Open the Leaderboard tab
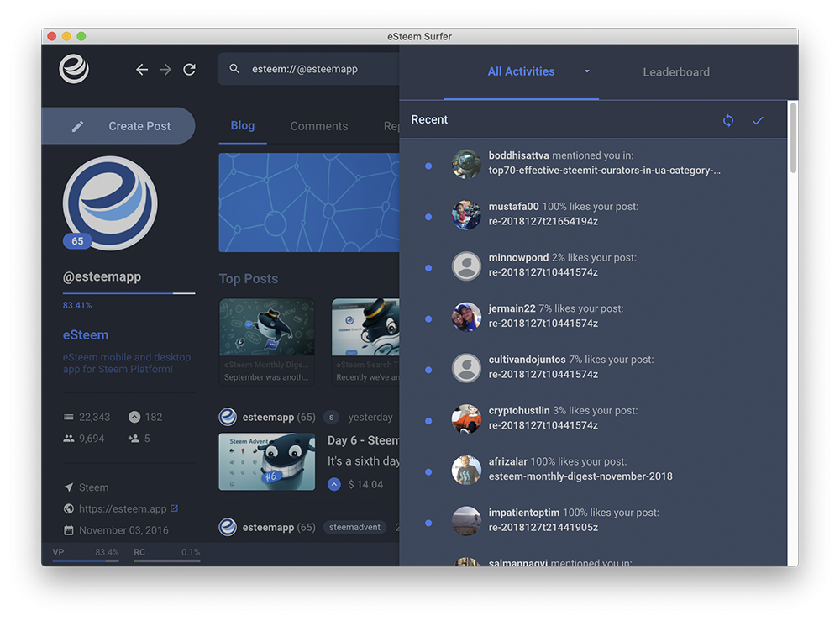Image resolution: width=840 pixels, height=621 pixels. 676,72
